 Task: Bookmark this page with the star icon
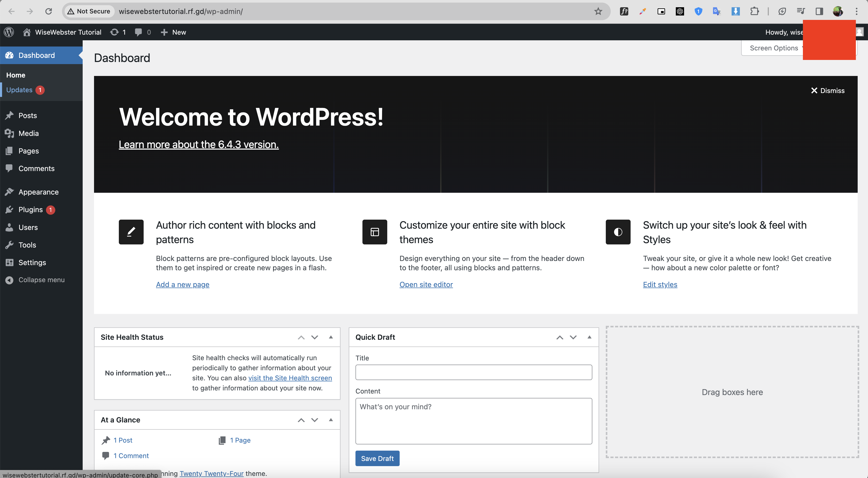click(x=598, y=11)
